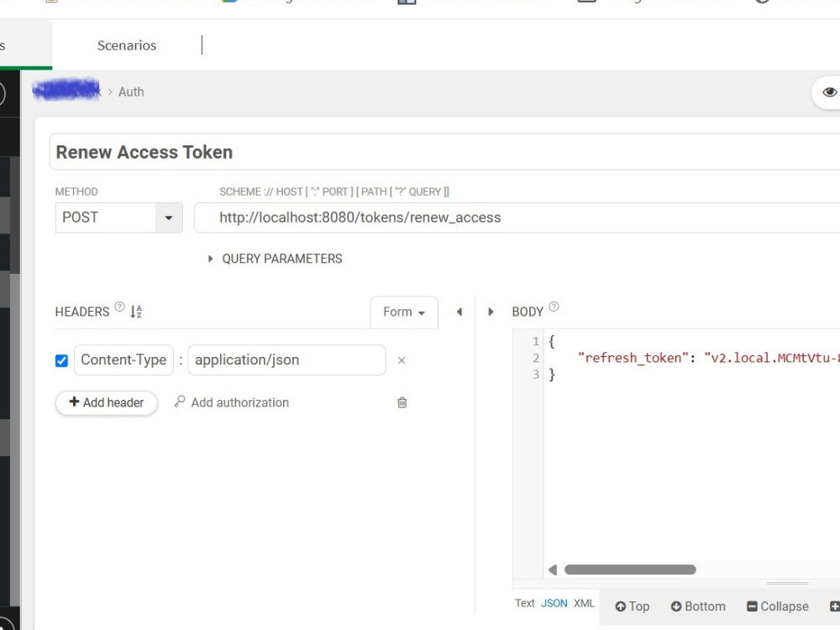Sort headers alphabetically
Screen dimensions: 840x630
click(x=136, y=312)
